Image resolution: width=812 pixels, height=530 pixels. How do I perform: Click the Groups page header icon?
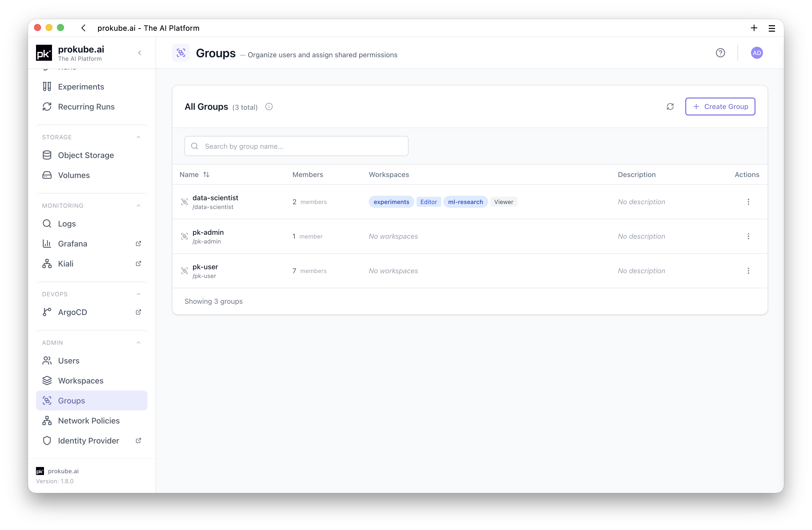(x=181, y=53)
